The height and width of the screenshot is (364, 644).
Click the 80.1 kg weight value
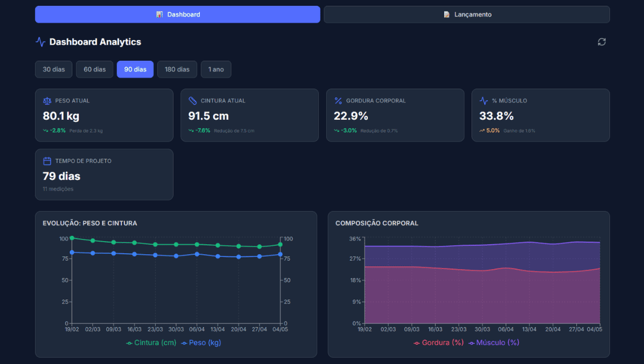(x=61, y=116)
